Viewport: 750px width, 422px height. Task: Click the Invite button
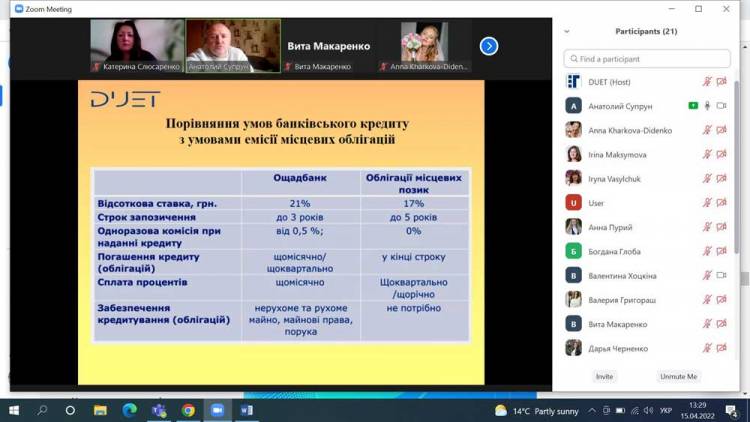[604, 376]
